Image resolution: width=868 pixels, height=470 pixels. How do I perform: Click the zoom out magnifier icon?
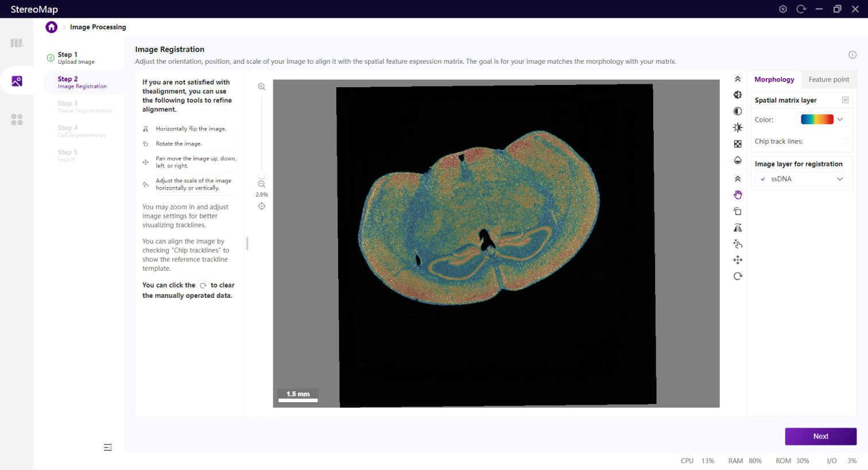click(x=262, y=184)
